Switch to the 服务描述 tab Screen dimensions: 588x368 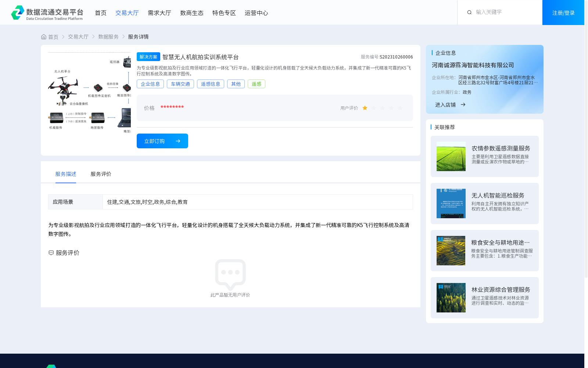[x=66, y=174]
